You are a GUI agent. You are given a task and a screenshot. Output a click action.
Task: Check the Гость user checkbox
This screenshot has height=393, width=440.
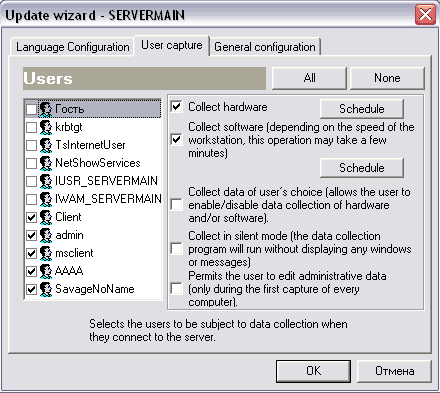click(31, 109)
